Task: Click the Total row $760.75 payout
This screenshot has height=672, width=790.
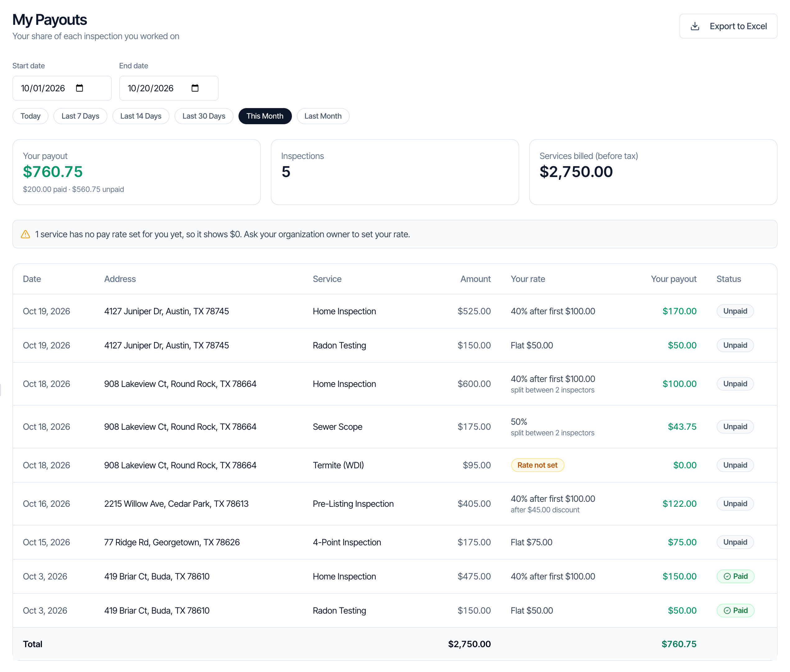Action: click(679, 644)
